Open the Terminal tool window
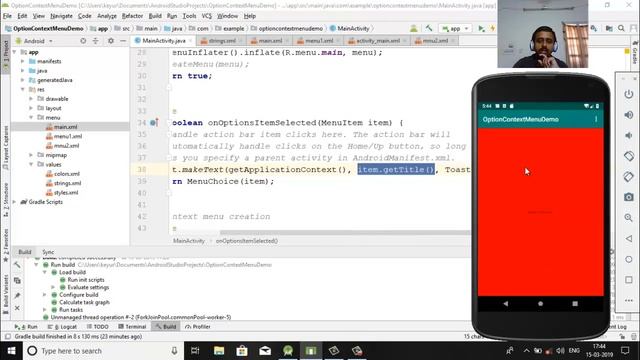Screen dimensions: 640x360 tap(132, 327)
